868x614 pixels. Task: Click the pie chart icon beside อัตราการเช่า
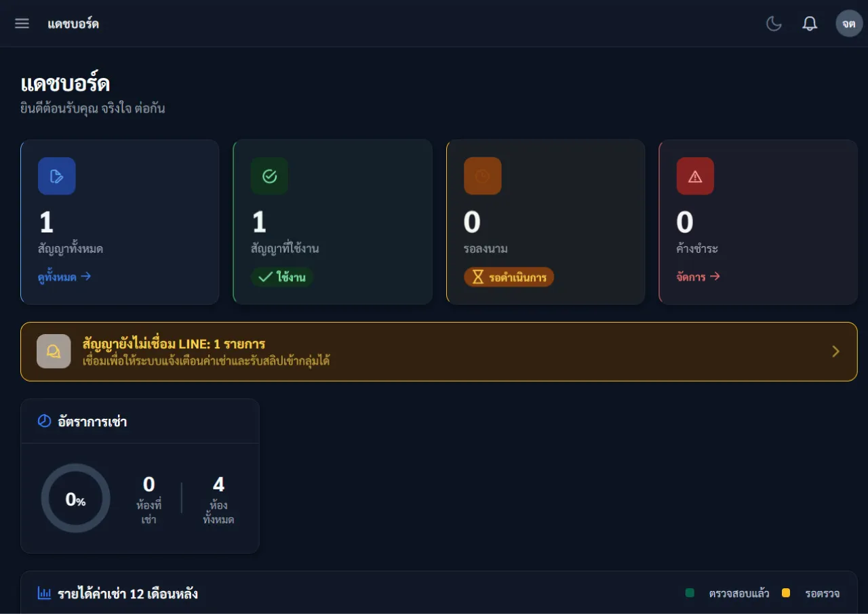(x=44, y=422)
